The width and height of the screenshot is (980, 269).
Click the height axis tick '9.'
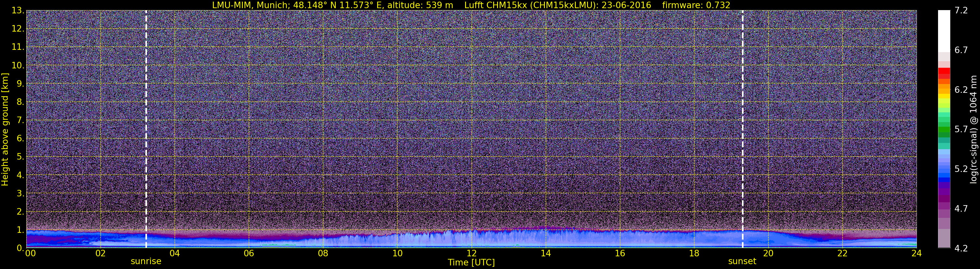click(20, 83)
